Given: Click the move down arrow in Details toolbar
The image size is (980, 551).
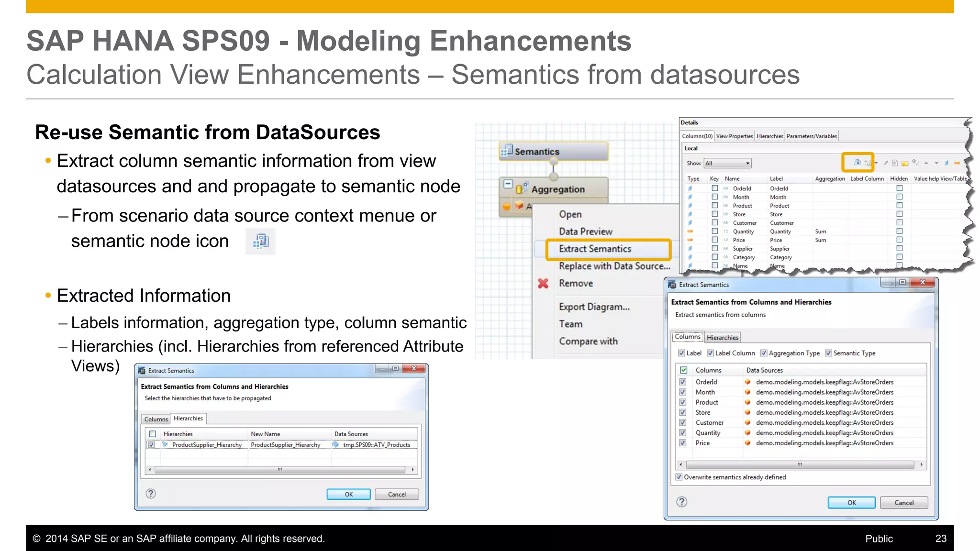Looking at the screenshot, I should click(x=936, y=163).
